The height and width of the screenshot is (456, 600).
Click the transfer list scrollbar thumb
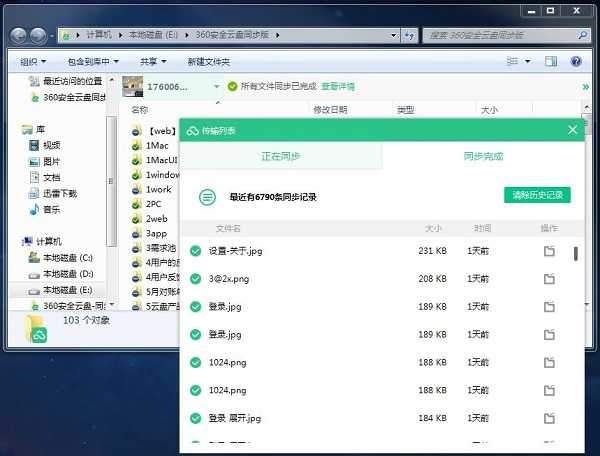tap(576, 253)
